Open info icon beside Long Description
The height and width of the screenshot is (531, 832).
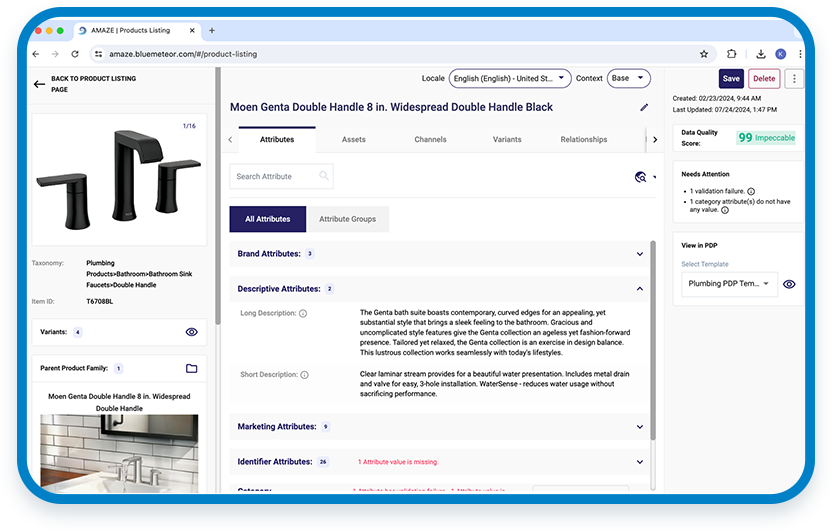point(303,314)
